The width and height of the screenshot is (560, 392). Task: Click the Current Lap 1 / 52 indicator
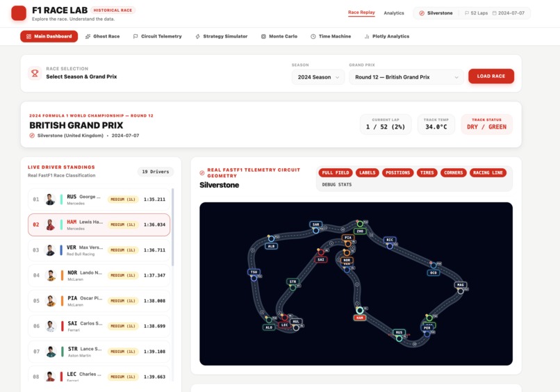coord(386,124)
